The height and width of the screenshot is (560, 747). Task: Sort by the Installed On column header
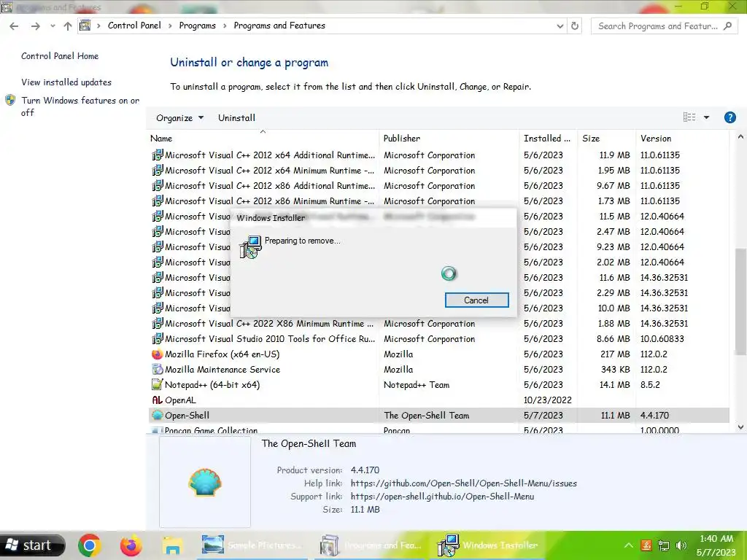coord(548,139)
